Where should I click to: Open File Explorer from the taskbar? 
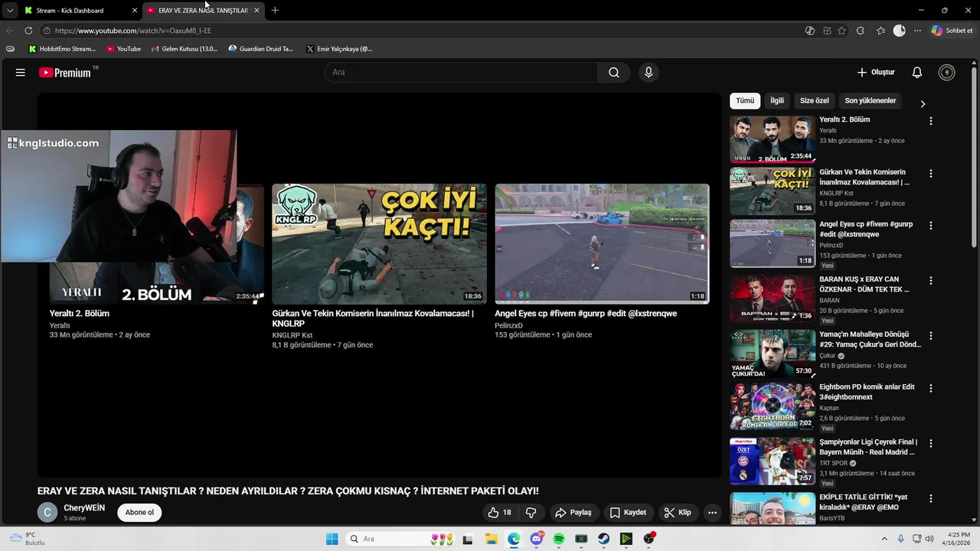coord(491,539)
